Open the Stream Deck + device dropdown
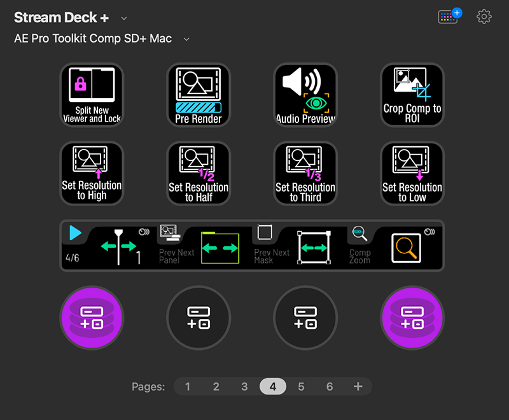This screenshot has width=509, height=420. tap(124, 17)
